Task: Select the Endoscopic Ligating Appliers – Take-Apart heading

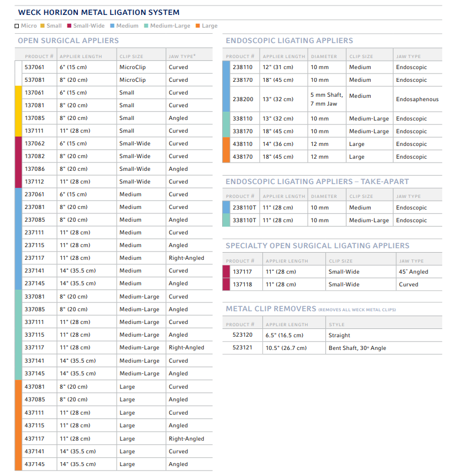Action: click(317, 181)
